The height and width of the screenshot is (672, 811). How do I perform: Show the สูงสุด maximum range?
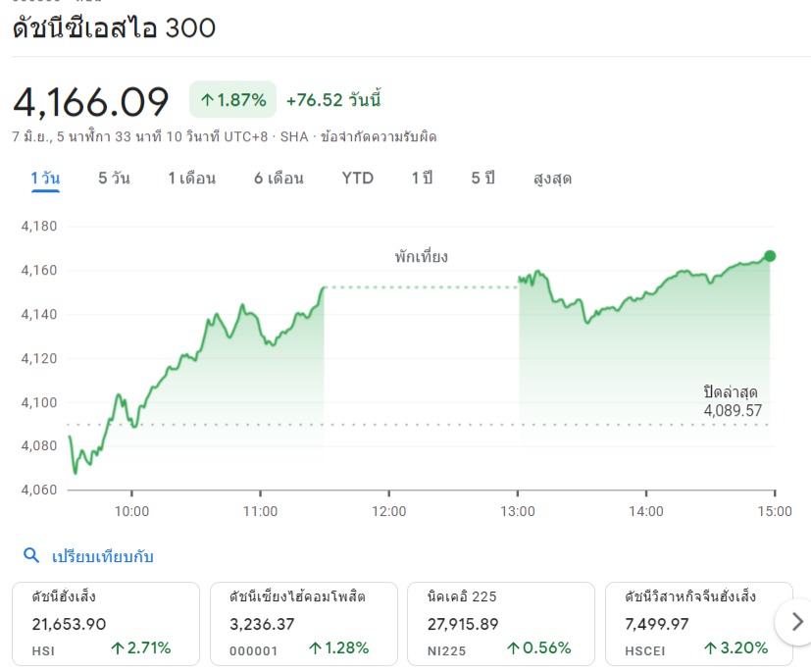pos(552,179)
